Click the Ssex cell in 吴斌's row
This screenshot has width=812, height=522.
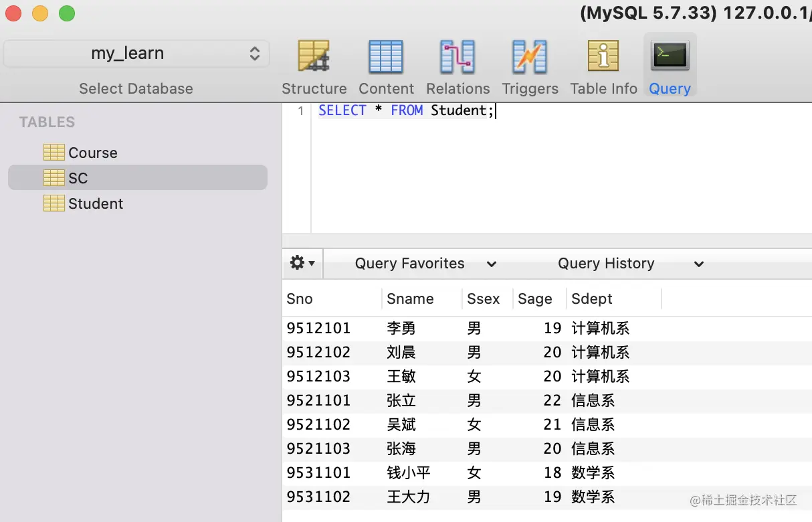[x=474, y=425]
